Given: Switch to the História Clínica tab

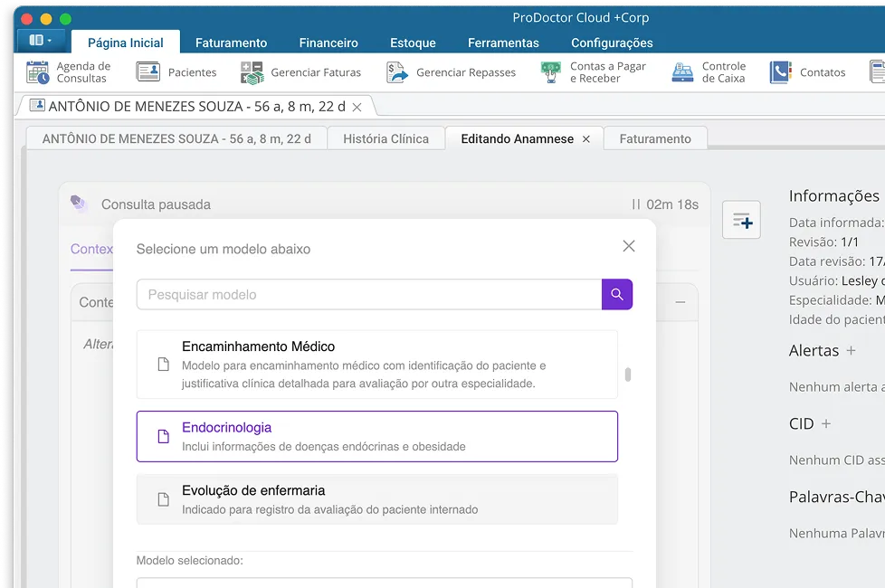Looking at the screenshot, I should (x=386, y=138).
